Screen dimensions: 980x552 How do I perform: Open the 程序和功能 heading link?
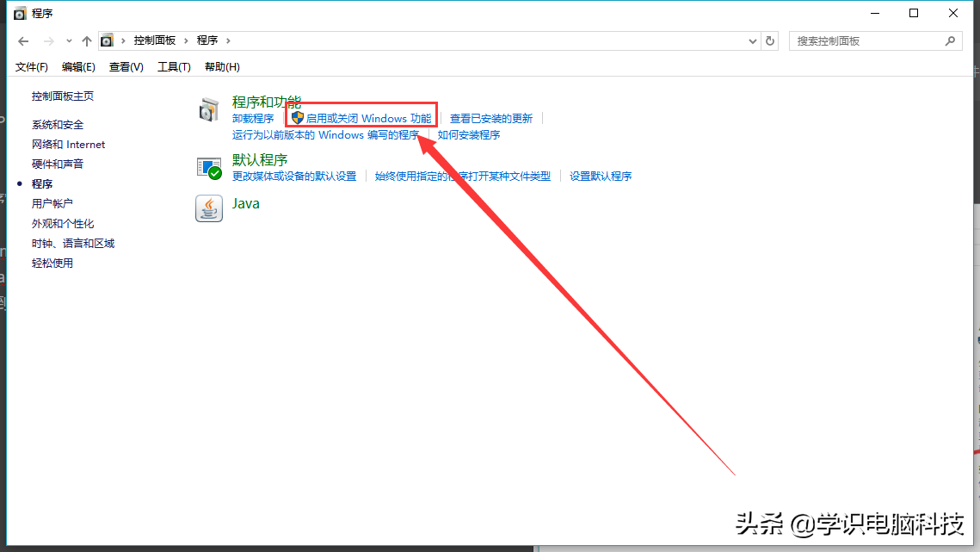click(266, 102)
